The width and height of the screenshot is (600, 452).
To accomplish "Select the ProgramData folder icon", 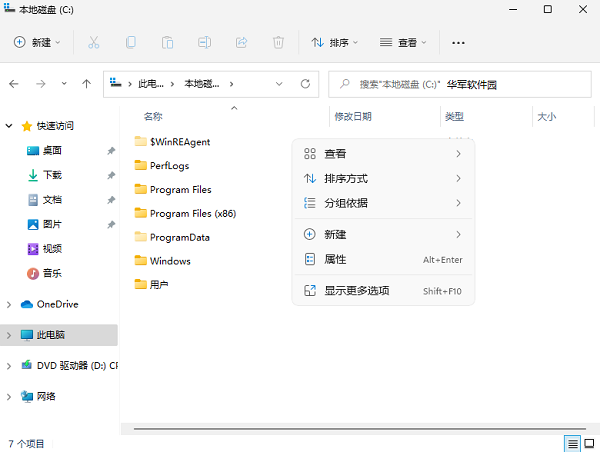I will [140, 237].
